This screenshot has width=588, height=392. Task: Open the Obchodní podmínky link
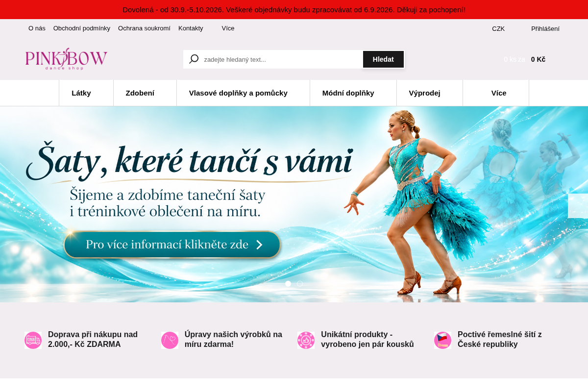[x=82, y=28]
